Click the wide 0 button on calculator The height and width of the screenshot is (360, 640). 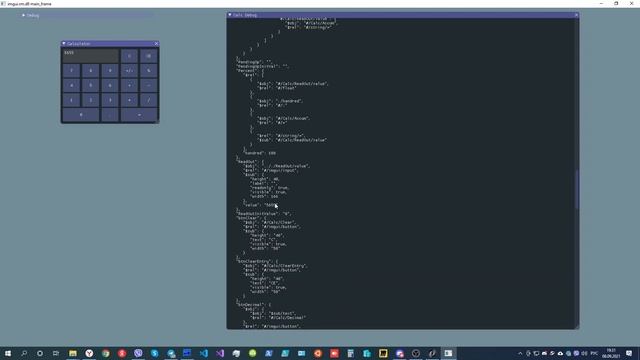[81, 115]
